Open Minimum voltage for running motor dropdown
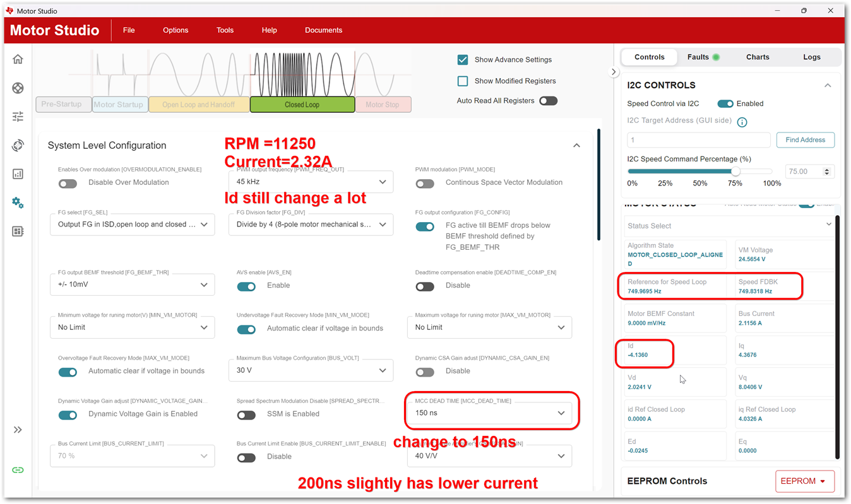This screenshot has width=851, height=504. pos(132,327)
